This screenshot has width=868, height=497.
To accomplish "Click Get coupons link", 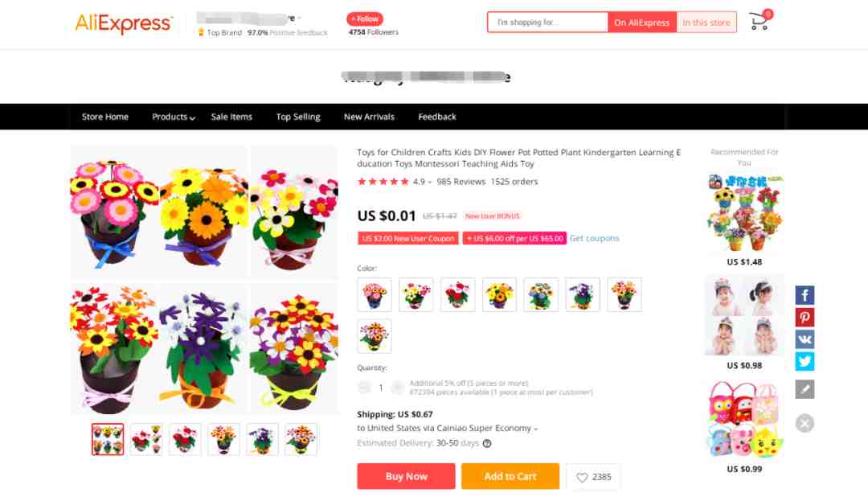I will [594, 238].
